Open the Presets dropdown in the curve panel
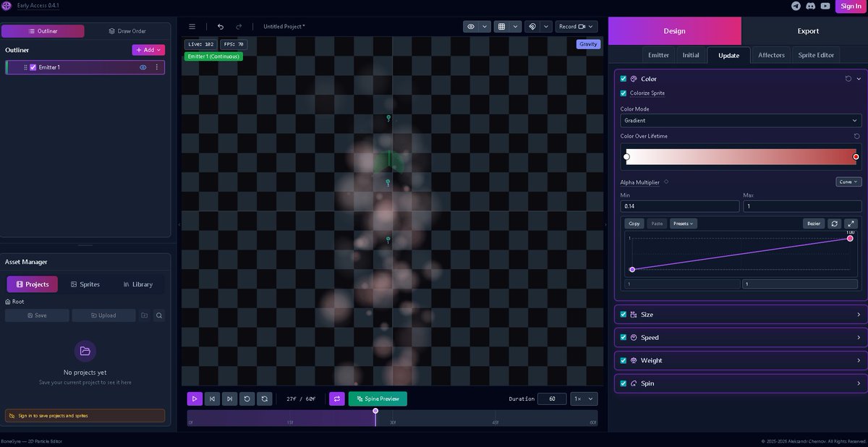This screenshot has height=447, width=868. point(683,223)
